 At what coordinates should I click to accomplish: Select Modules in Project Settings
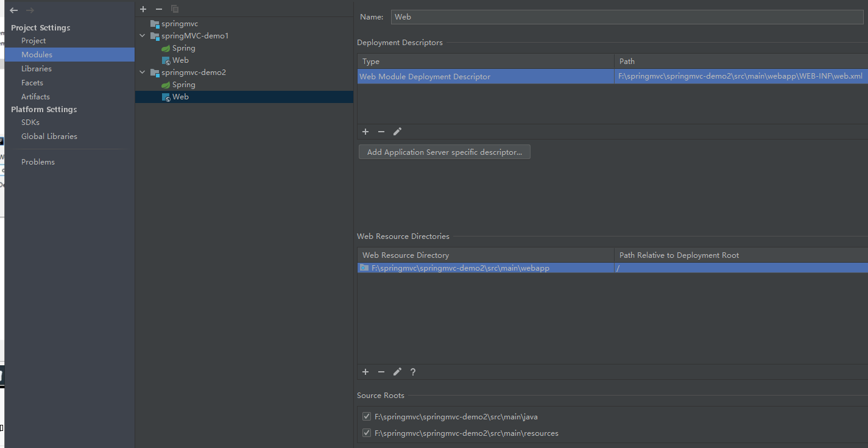point(69,55)
